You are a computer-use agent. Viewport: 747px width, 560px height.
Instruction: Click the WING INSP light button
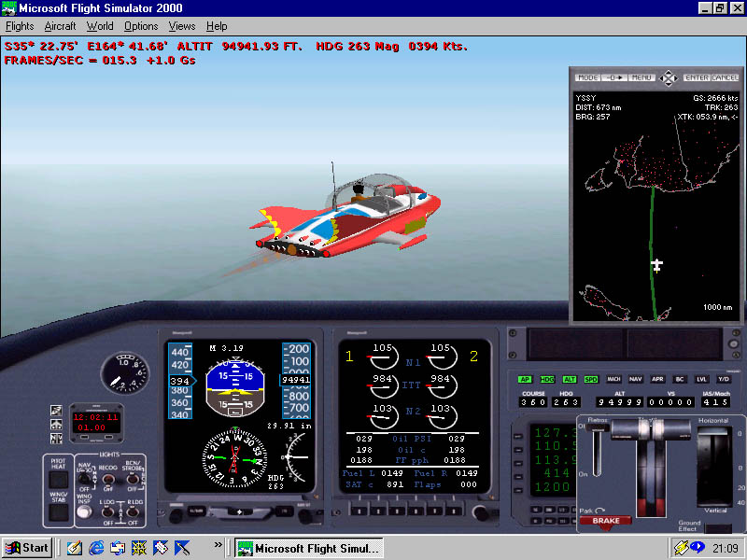click(84, 511)
